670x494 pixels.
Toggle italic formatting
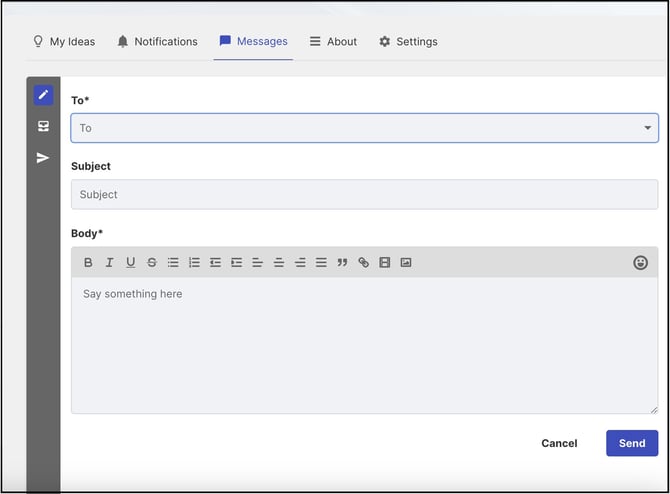tap(109, 262)
